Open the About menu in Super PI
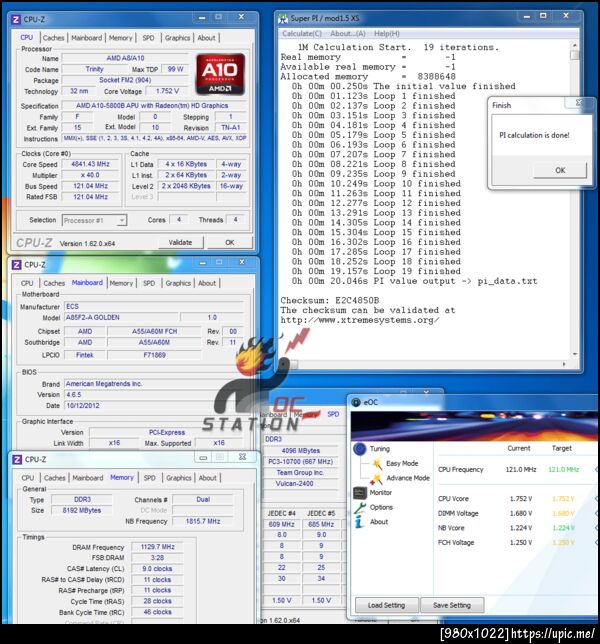This screenshot has width=600, height=644. pos(348,34)
